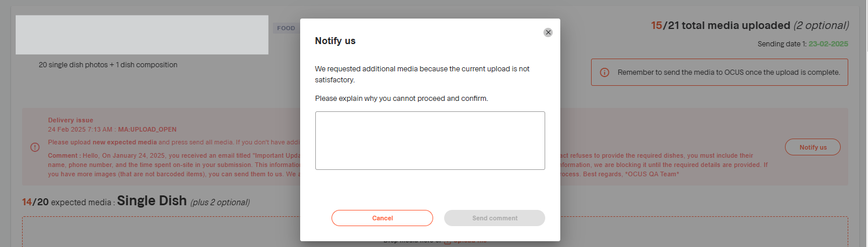Close the Notify us dialog with X

pyautogui.click(x=548, y=32)
